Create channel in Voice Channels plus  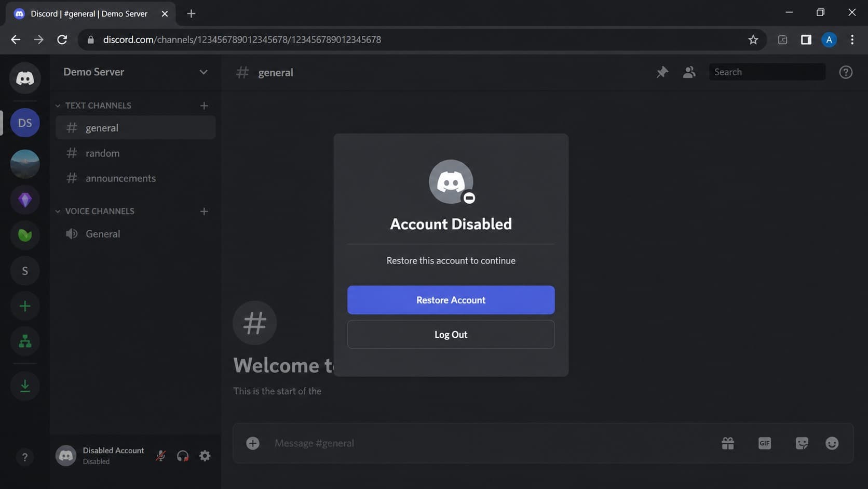[x=204, y=212]
